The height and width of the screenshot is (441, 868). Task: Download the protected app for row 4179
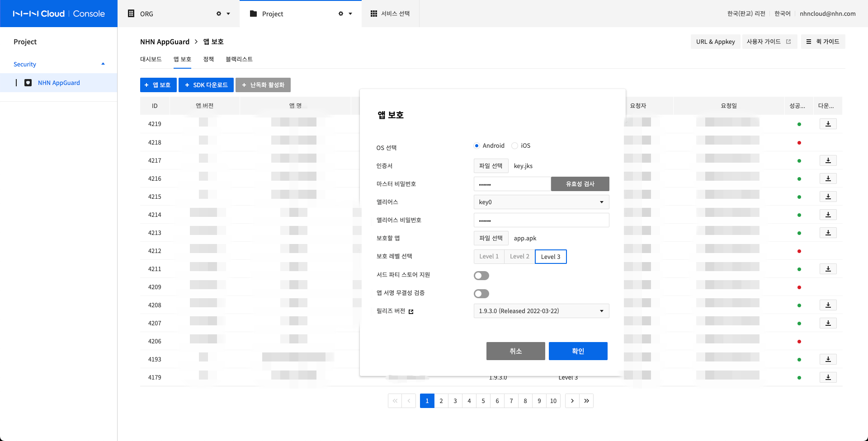tap(828, 377)
